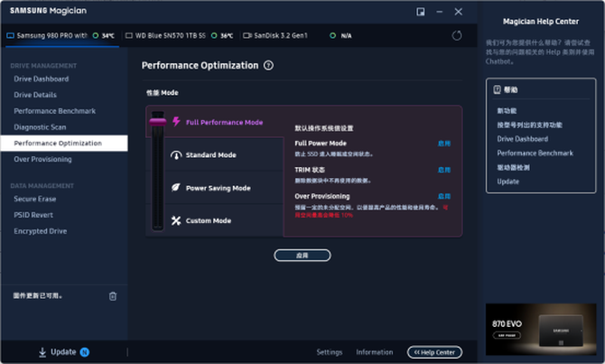
Task: Go to Secure Erase in the sidebar
Action: [x=35, y=199]
